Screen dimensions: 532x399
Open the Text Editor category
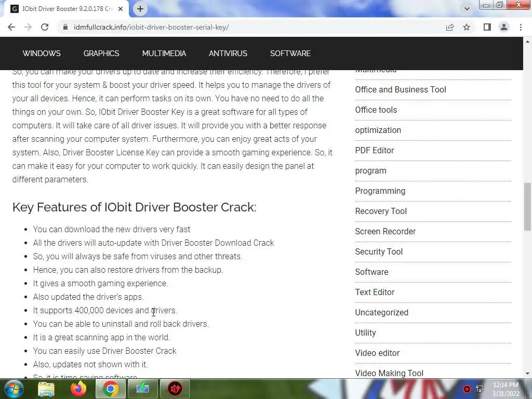(375, 292)
